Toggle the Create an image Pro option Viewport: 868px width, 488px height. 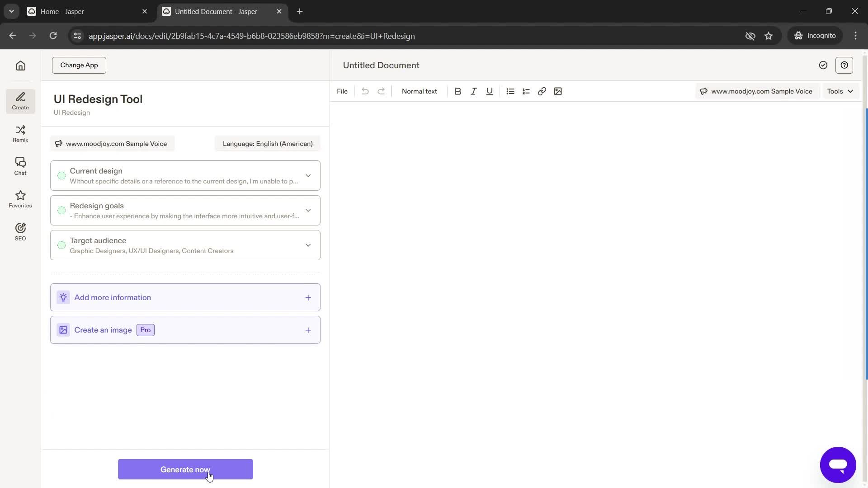click(307, 330)
